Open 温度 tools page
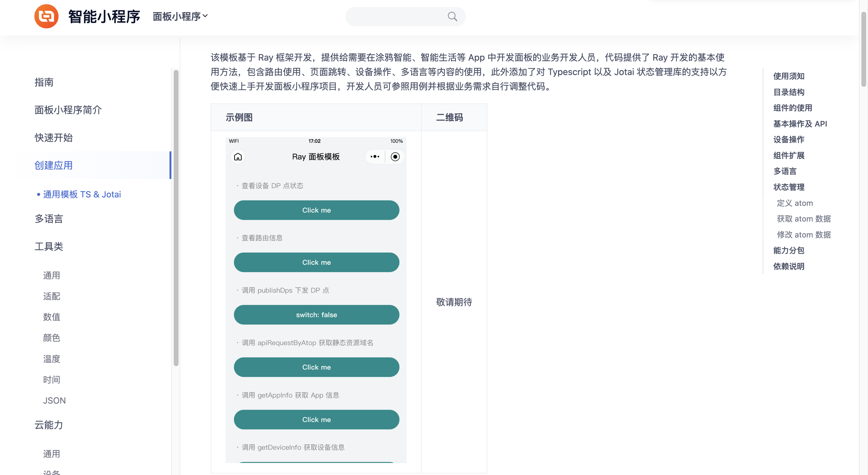Viewport: 868px width, 475px height. click(x=52, y=359)
